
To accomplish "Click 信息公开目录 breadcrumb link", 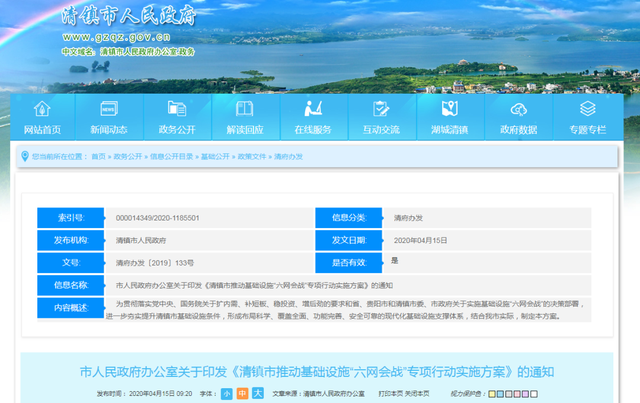I will pyautogui.click(x=171, y=157).
